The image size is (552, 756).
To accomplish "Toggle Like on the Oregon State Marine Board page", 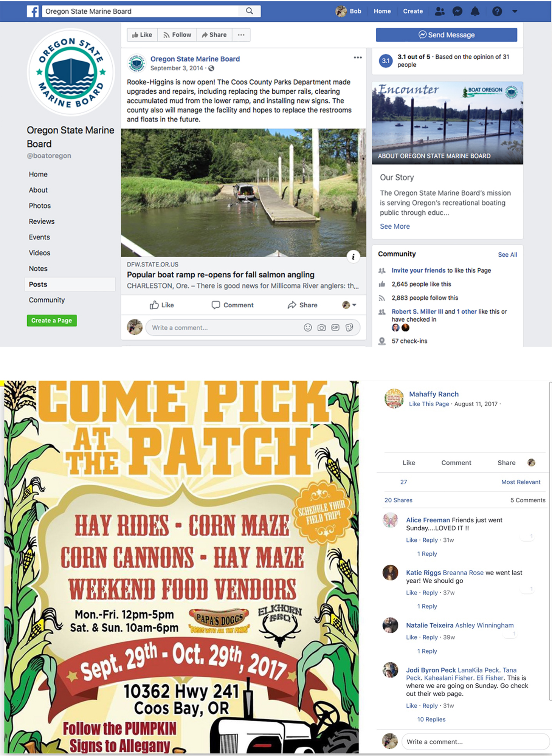I will coord(142,35).
